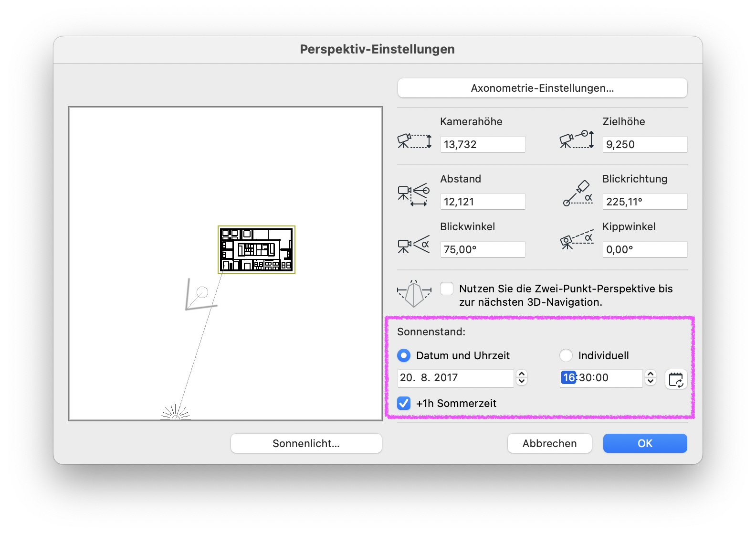The height and width of the screenshot is (535, 756).
Task: Click the target height icon beside Zielhöhe
Action: click(577, 139)
